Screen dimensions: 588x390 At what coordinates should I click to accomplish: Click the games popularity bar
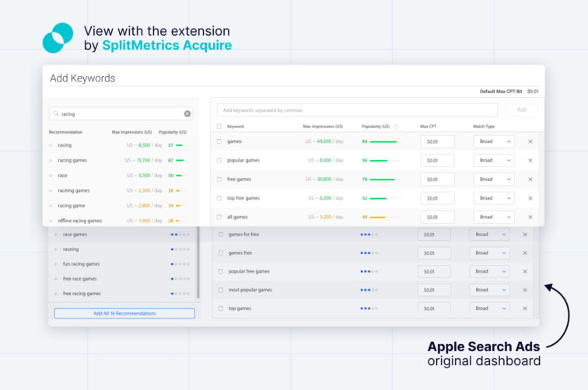[383, 141]
